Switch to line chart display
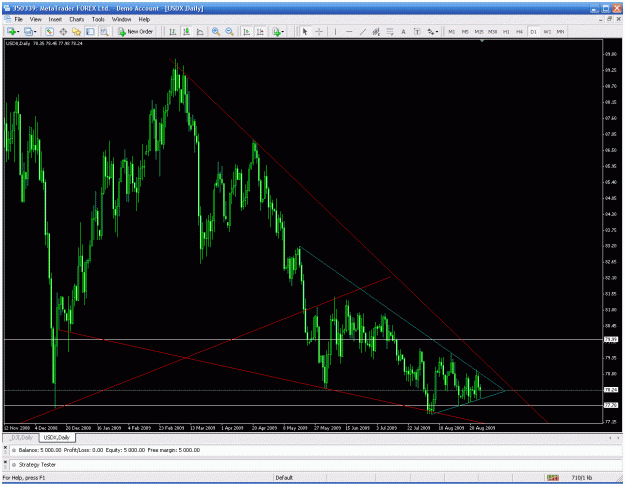625x484 pixels. click(200, 31)
